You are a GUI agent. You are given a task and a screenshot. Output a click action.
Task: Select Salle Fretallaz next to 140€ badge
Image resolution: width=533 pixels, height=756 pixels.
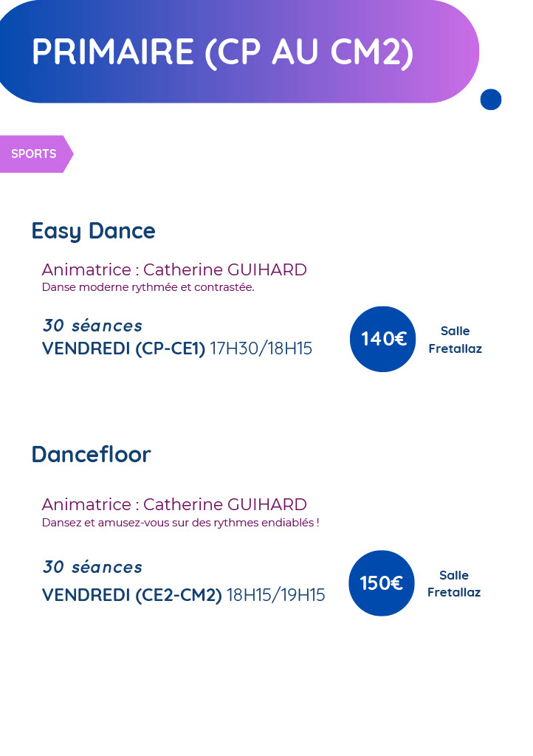tap(455, 340)
